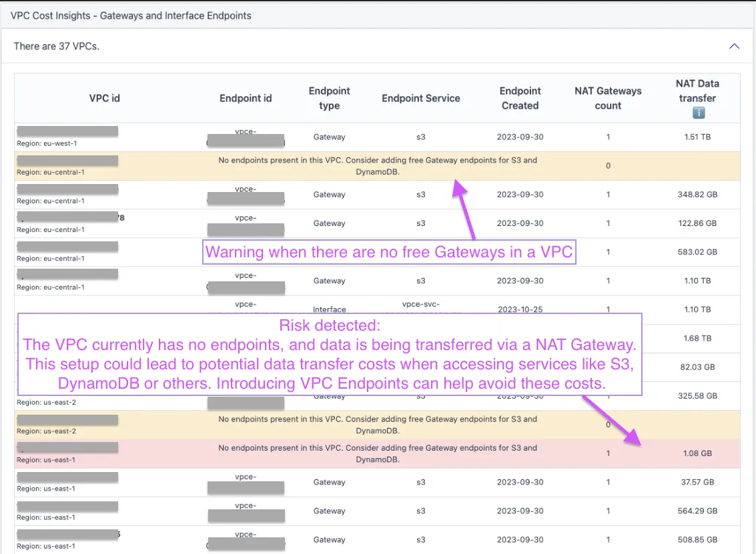The width and height of the screenshot is (756, 554).
Task: Select the 1.10 TB value in Interface row
Action: pyautogui.click(x=698, y=309)
